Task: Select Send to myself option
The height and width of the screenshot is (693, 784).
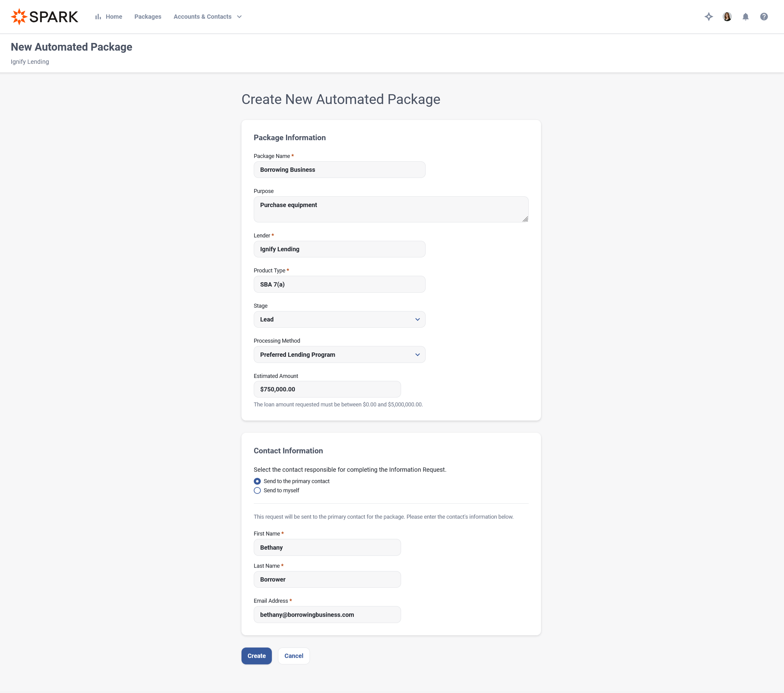Action: tap(257, 490)
